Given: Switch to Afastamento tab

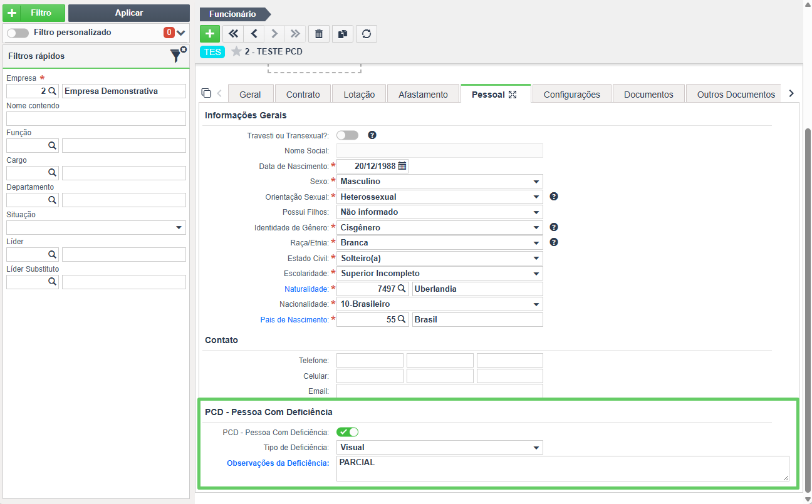Looking at the screenshot, I should pos(423,94).
